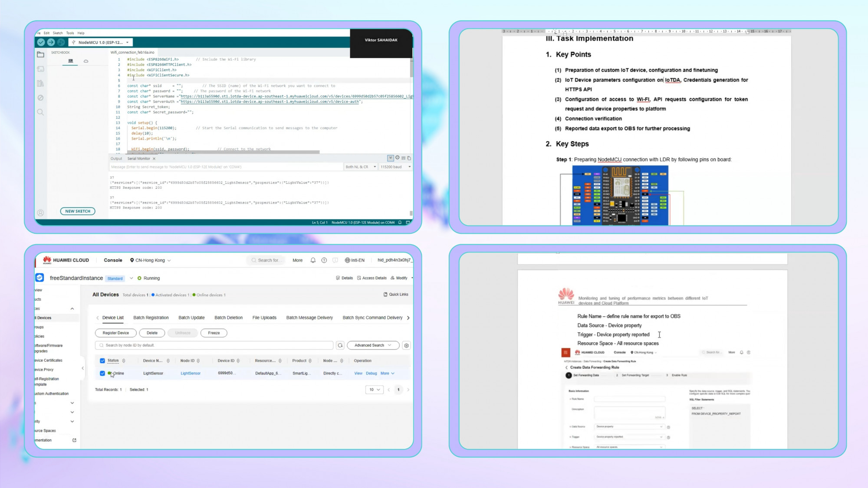Click the refresh icon beside device search
This screenshot has width=868, height=488.
click(x=340, y=345)
